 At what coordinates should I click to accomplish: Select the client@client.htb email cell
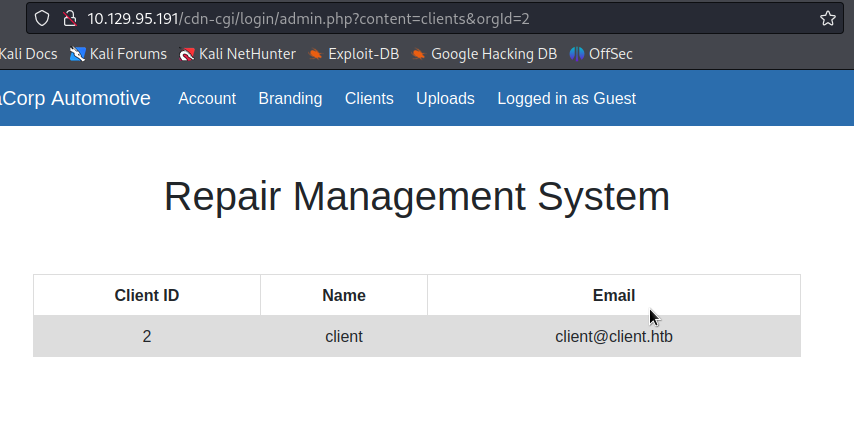(613, 337)
